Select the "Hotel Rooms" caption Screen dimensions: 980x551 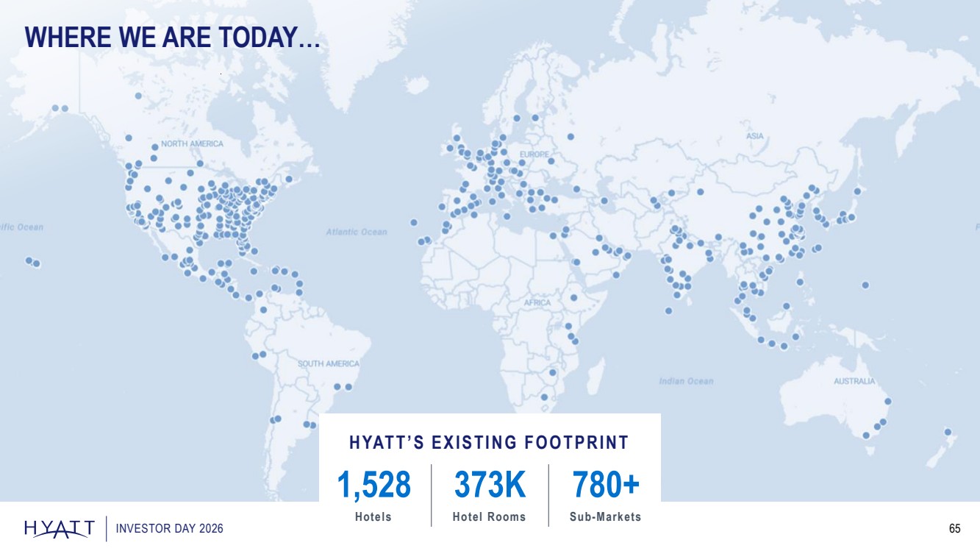point(490,517)
